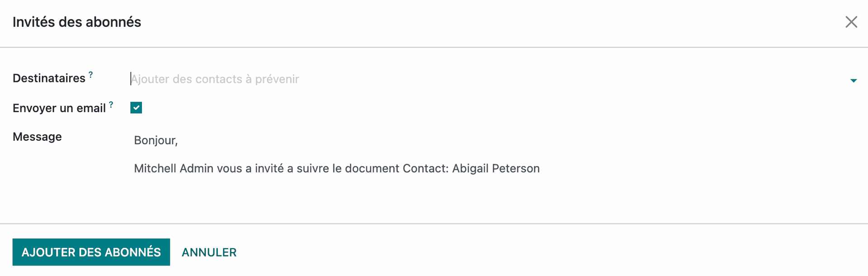Viewport: 868px width, 276px height.
Task: Place cursor on the Bonjour line
Action: coord(156,140)
